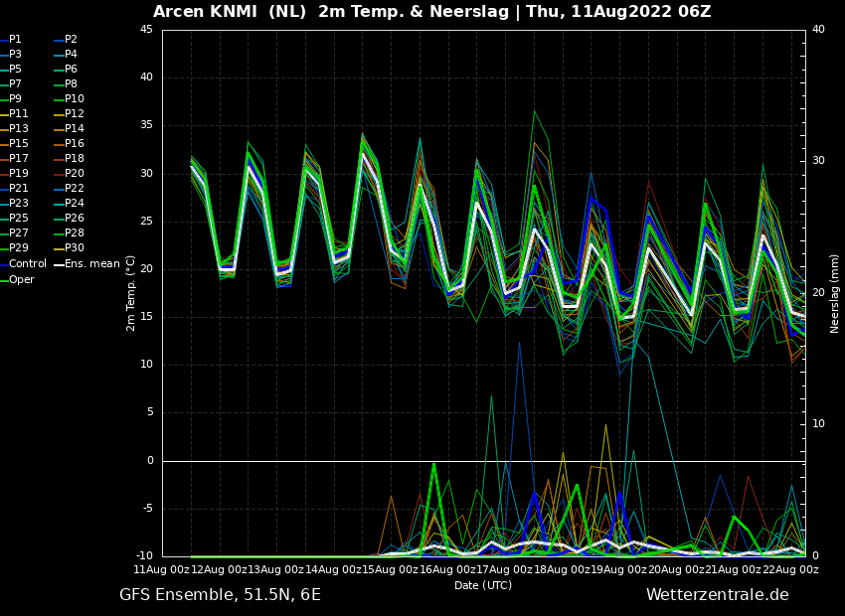Screen dimensions: 845x616
Task: Choose the P9 legend label
Action: [x=15, y=98]
